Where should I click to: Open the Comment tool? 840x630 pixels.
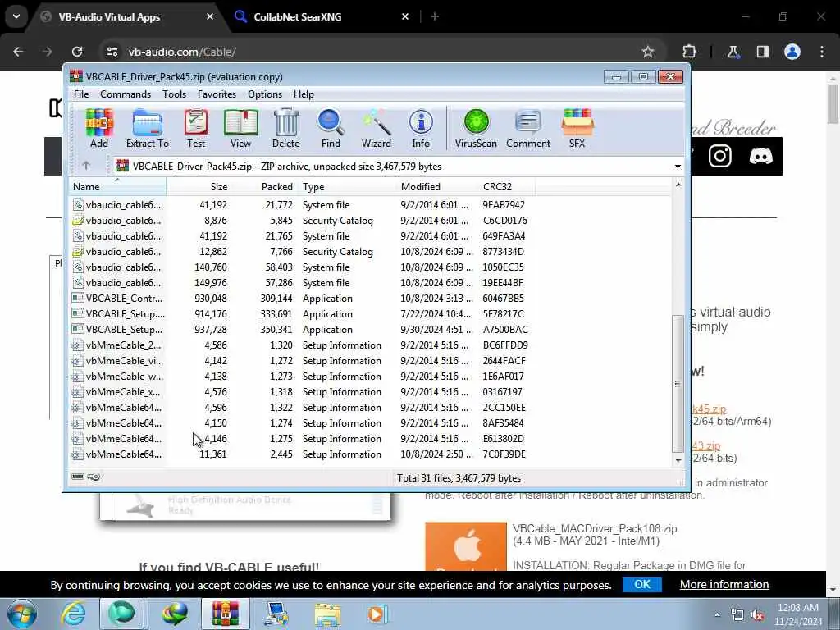(x=528, y=129)
